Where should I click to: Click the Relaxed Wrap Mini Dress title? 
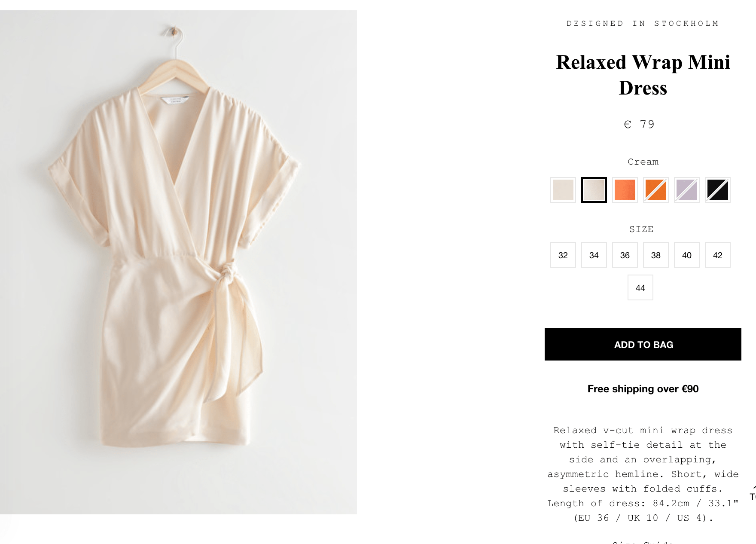pos(643,75)
